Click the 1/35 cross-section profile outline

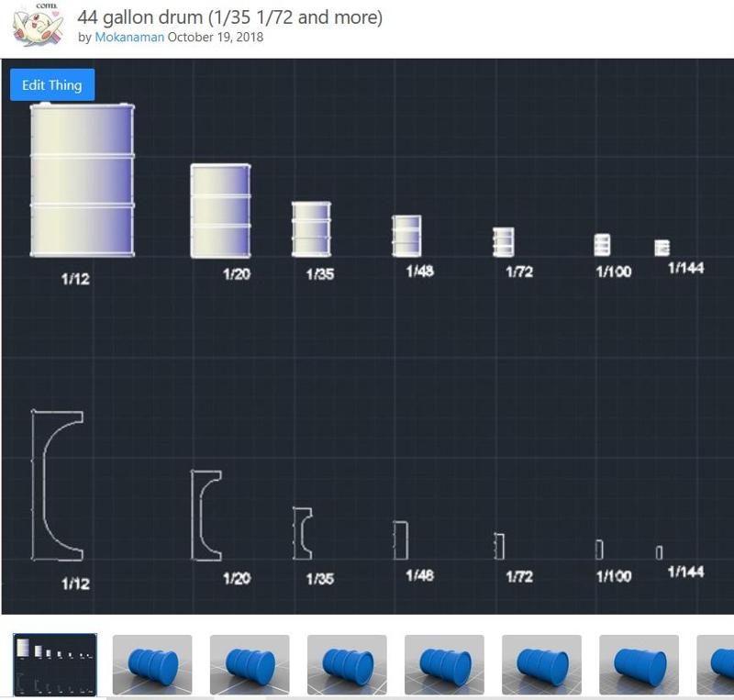[303, 533]
